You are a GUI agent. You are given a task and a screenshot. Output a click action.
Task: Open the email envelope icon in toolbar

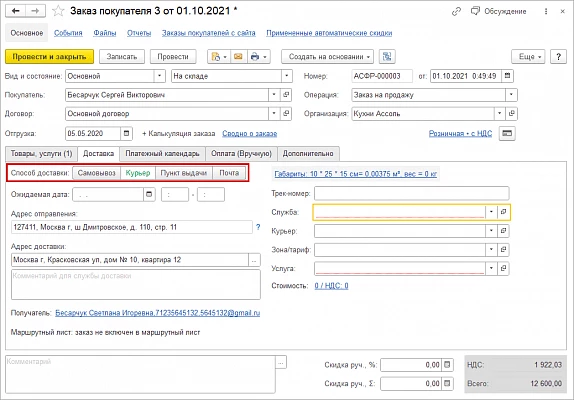(x=238, y=57)
